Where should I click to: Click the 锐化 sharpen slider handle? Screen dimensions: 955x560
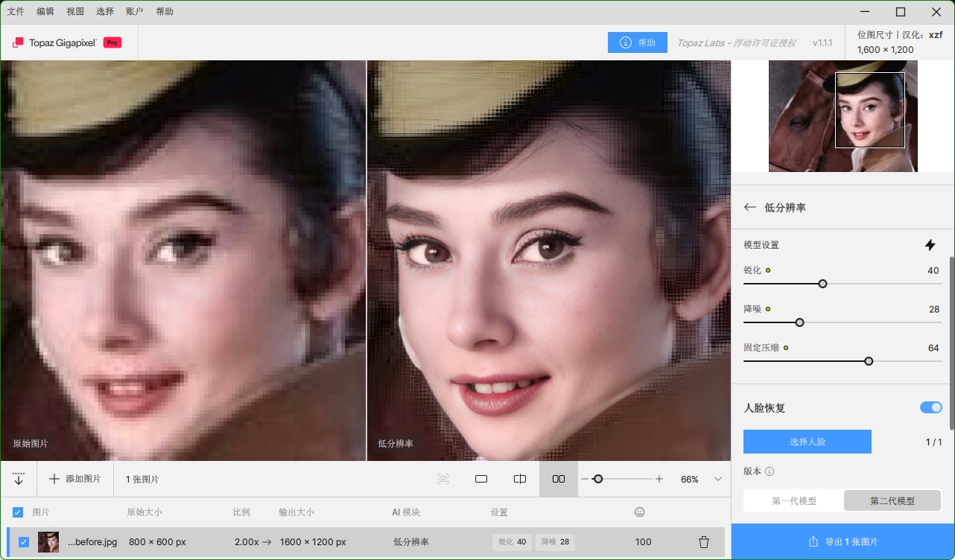click(x=822, y=284)
